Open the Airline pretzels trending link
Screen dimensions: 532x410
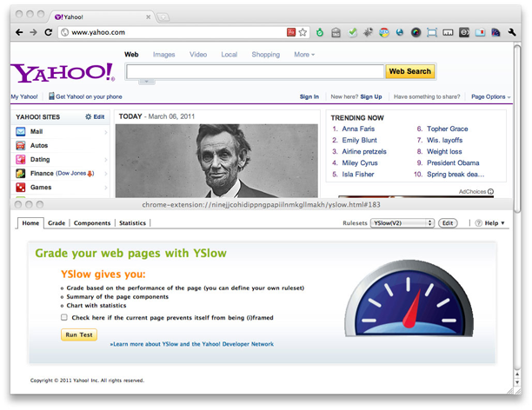click(x=364, y=152)
